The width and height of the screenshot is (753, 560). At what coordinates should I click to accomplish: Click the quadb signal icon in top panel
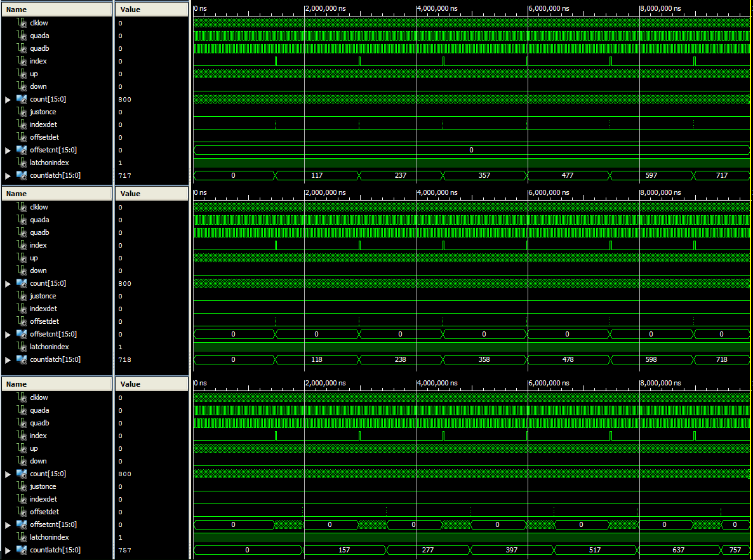pyautogui.click(x=22, y=48)
